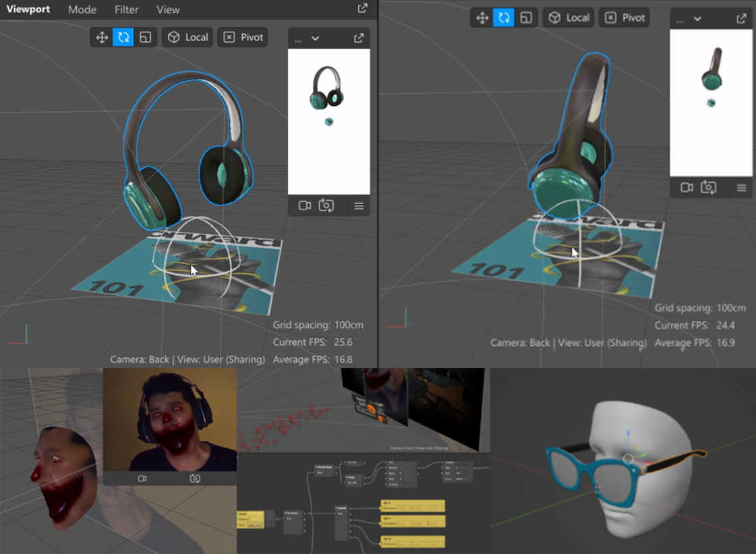Expand the right simulator device chevron dropdown
The image size is (756, 554).
697,19
